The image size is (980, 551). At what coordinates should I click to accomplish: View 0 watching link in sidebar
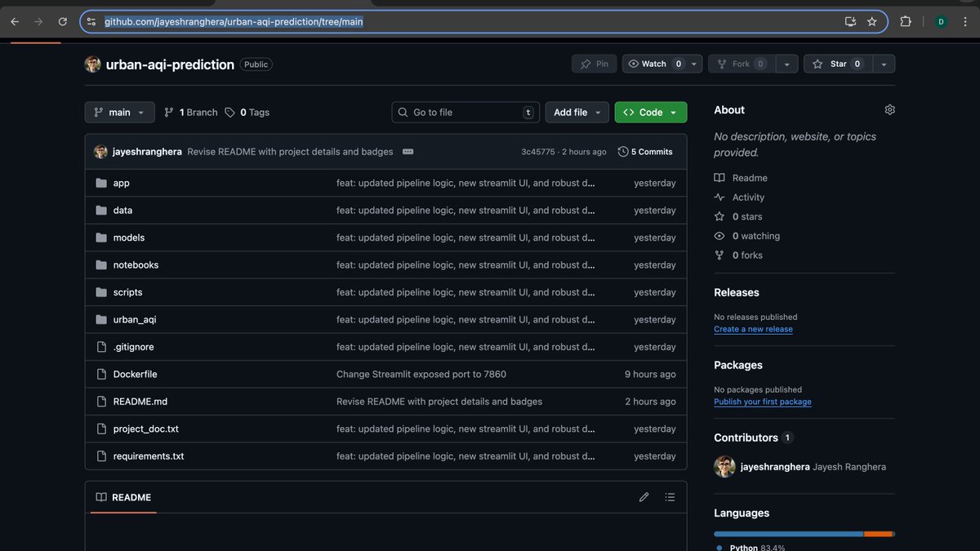(747, 236)
